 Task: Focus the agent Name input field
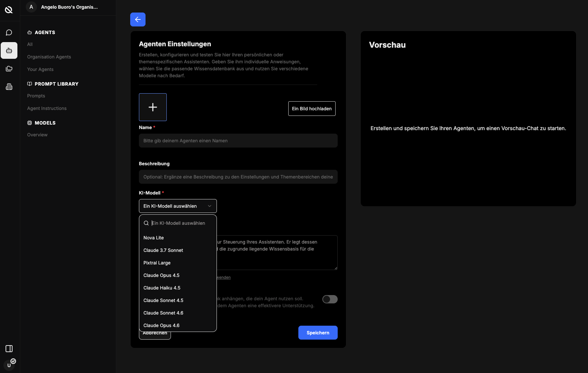238,141
